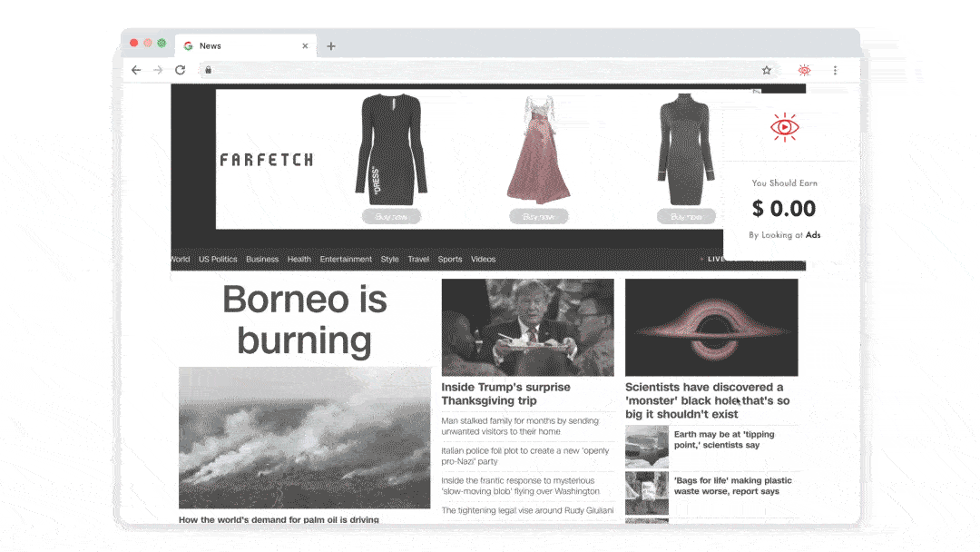Open Earth tipping point story link
Screen dimensions: 980x552
point(724,439)
